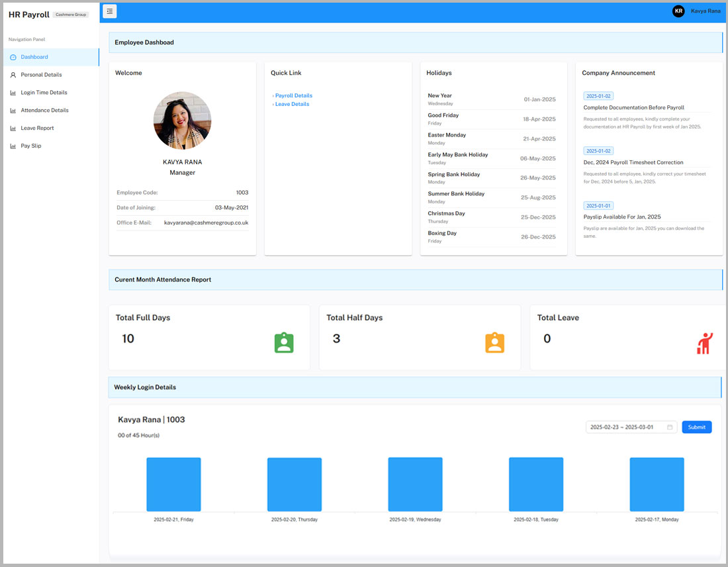Open the Login Time Details page

tap(44, 93)
